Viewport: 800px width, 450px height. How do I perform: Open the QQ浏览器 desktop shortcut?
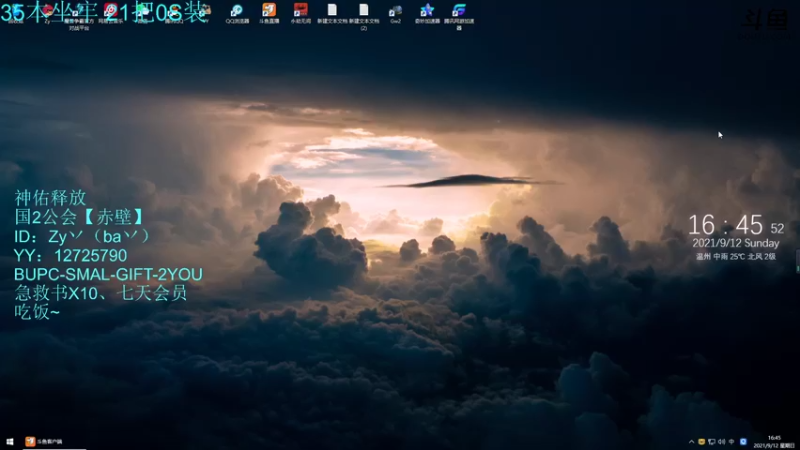(x=237, y=14)
